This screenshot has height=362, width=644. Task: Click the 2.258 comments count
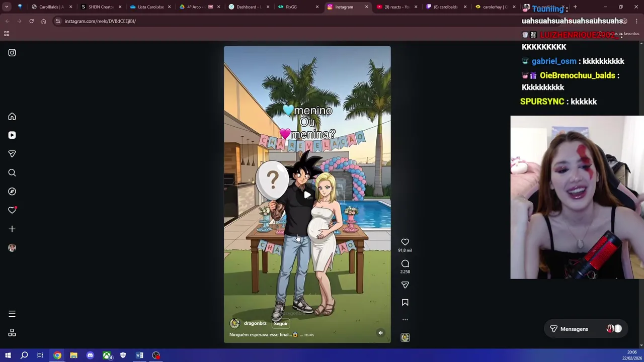point(405,272)
